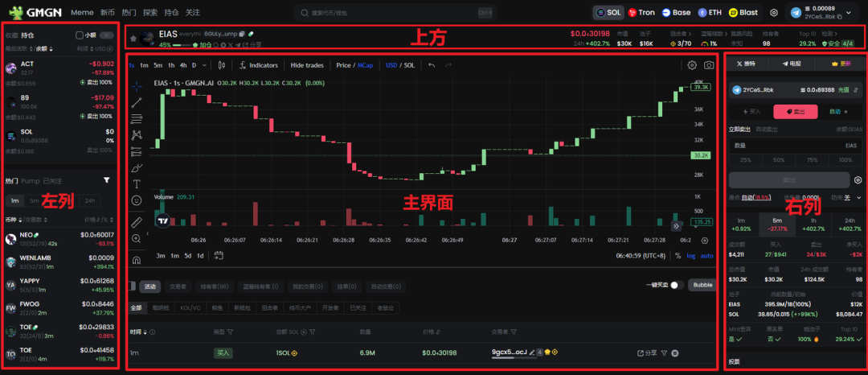Open the NEO token row
The height and width of the screenshot is (375, 868).
[59, 239]
